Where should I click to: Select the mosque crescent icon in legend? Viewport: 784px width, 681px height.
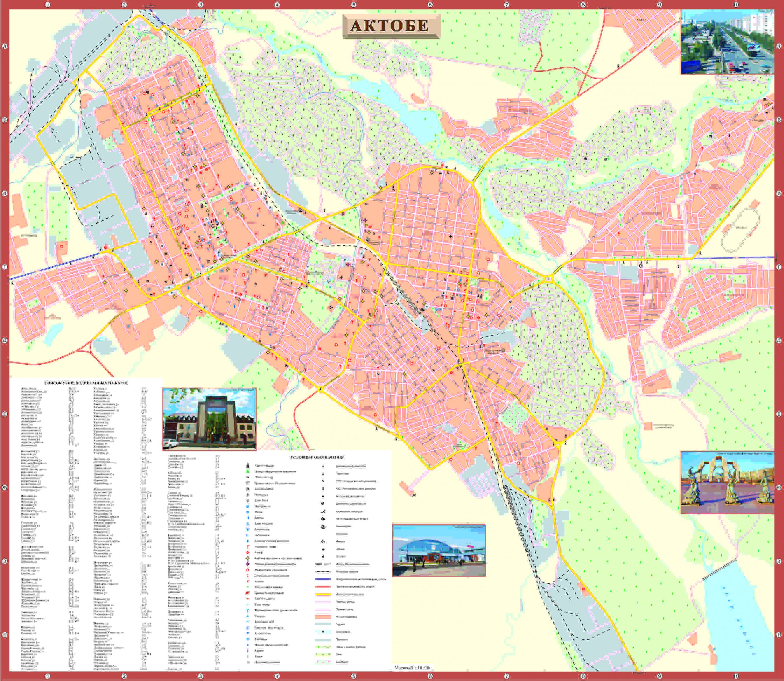coord(323,542)
